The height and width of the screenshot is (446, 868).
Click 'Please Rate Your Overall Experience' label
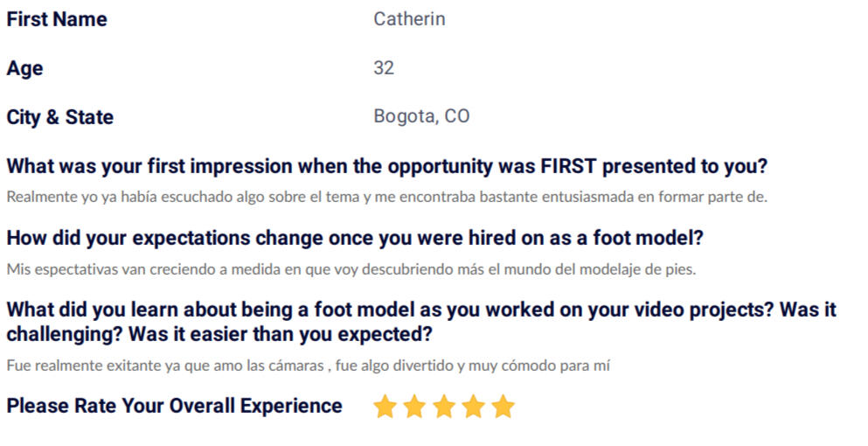[x=174, y=406]
